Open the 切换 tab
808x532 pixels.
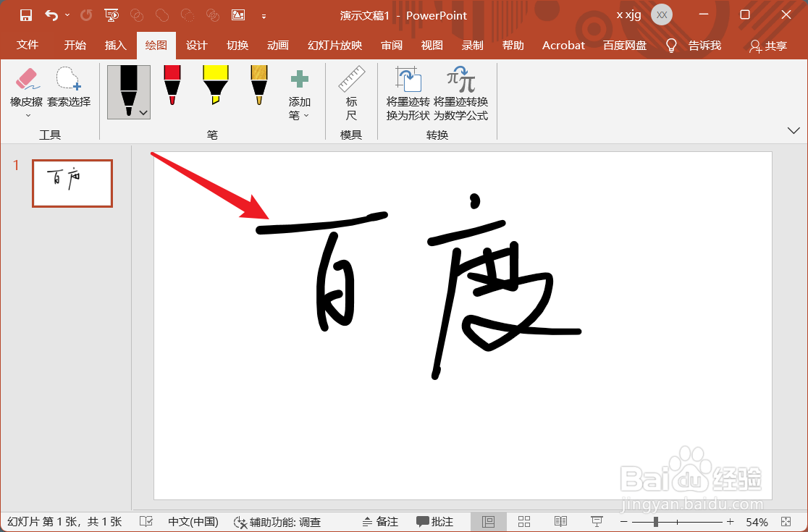(x=237, y=46)
